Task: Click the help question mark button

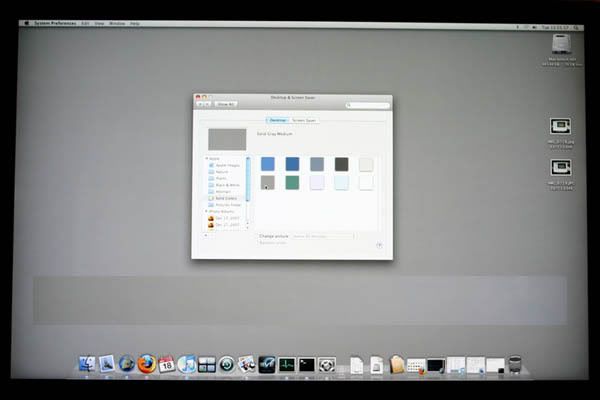Action: 379,245
